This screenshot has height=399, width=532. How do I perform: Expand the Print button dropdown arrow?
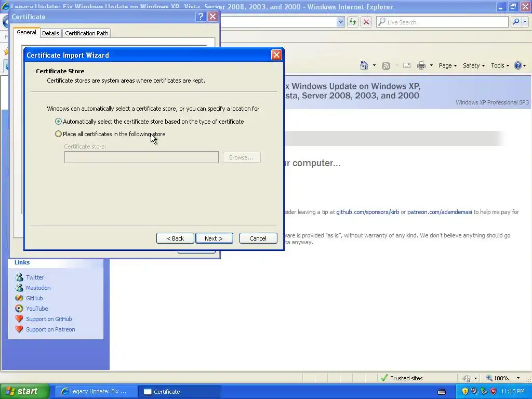(431, 65)
